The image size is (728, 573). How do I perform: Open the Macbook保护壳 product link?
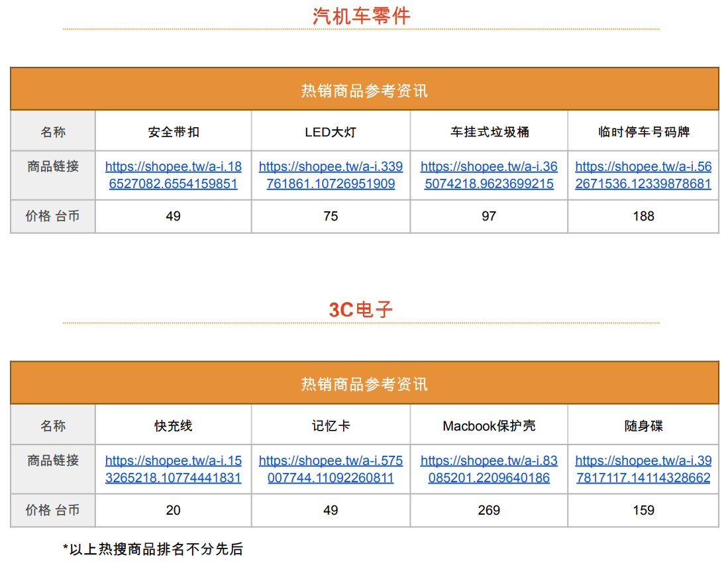489,469
